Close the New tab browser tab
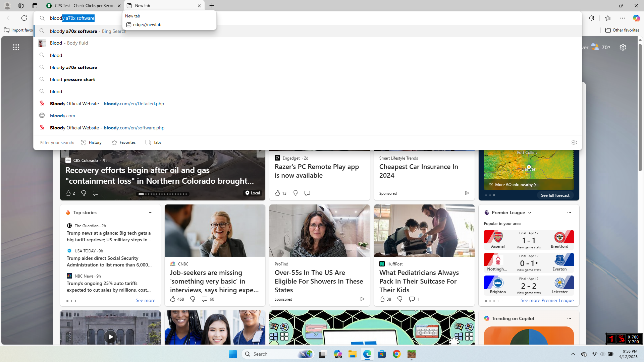Screen dimensions: 644x362 coord(199,6)
